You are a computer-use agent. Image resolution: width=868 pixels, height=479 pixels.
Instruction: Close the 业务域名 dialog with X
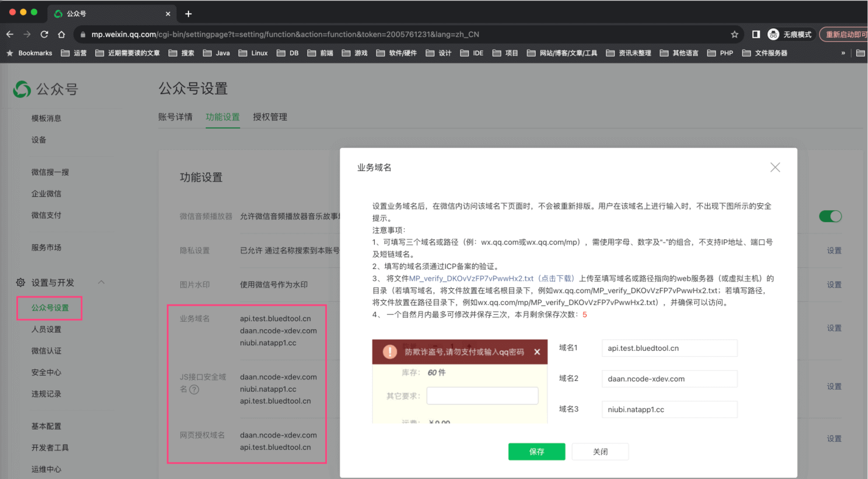(x=775, y=168)
